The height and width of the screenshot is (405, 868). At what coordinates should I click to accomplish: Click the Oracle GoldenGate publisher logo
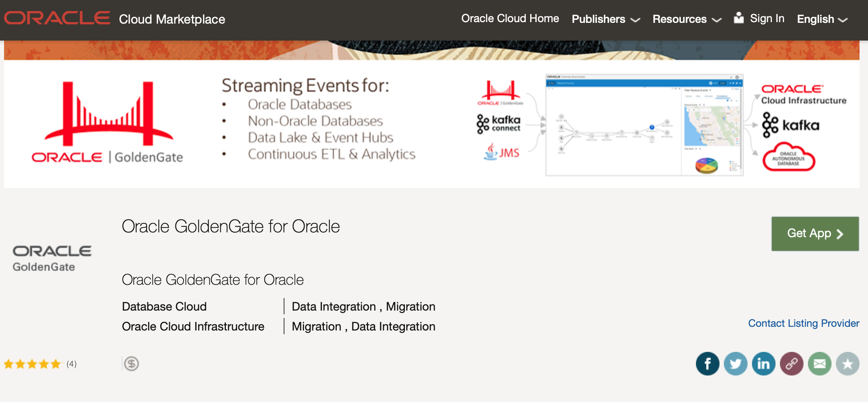pyautogui.click(x=52, y=258)
